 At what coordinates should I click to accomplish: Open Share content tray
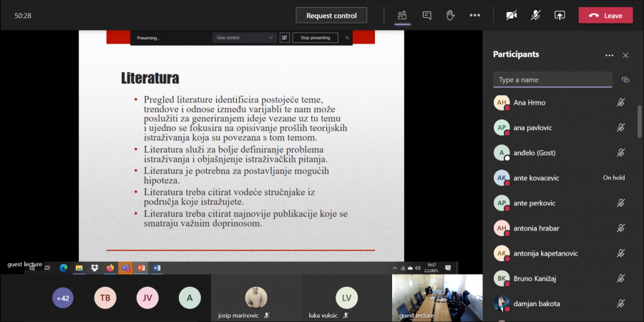[x=560, y=15]
